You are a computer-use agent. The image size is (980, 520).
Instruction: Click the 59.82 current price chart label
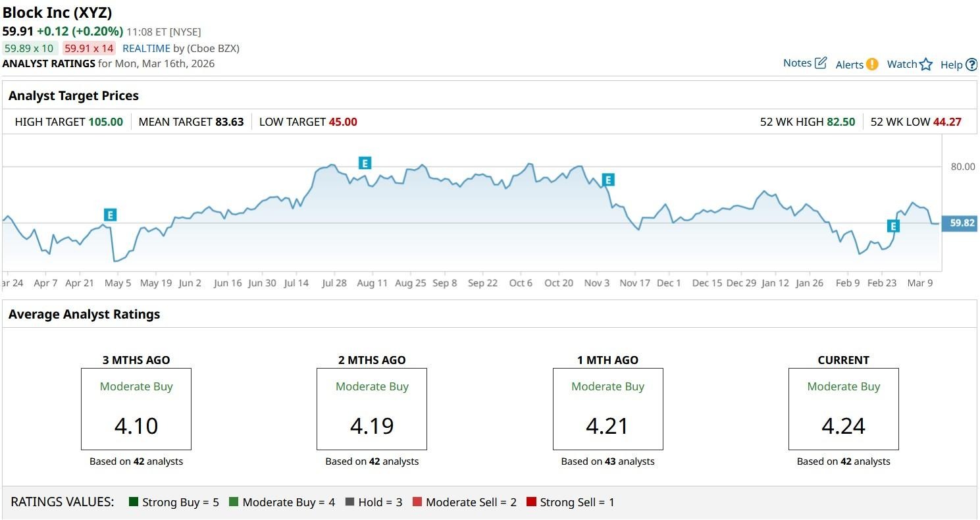pyautogui.click(x=960, y=223)
